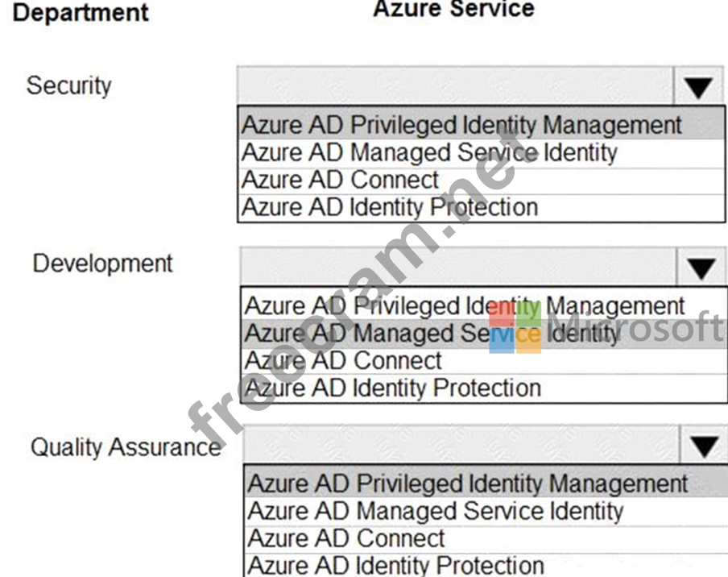The height and width of the screenshot is (577, 728).
Task: Select Azure AD Identity Protection under Development
Action: 393,388
